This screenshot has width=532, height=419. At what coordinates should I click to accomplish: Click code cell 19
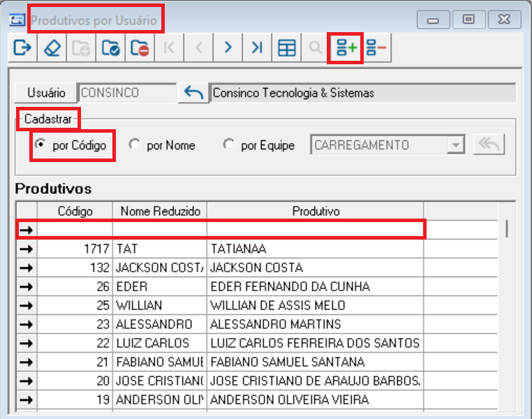point(75,400)
